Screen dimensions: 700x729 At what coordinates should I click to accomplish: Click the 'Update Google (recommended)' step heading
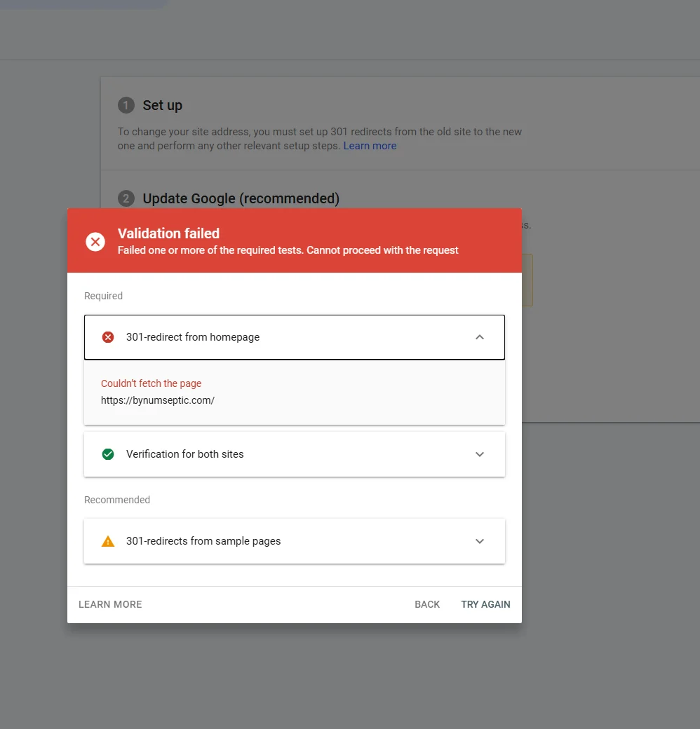point(241,198)
